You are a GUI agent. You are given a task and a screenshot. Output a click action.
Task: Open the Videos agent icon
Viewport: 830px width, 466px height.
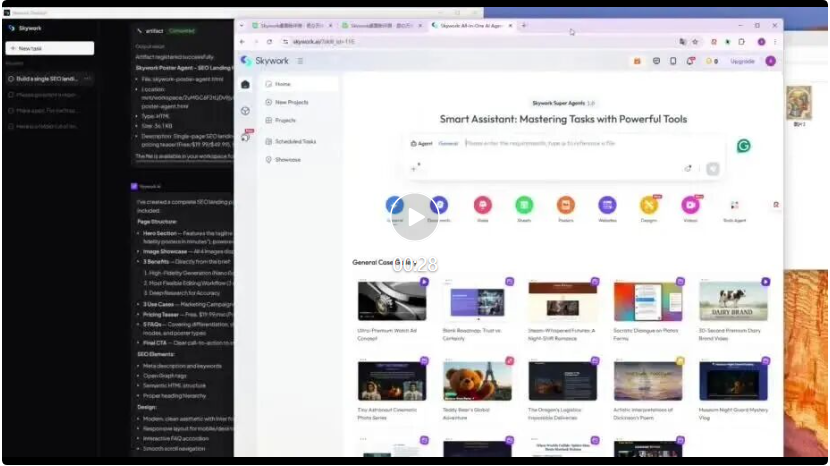point(690,204)
